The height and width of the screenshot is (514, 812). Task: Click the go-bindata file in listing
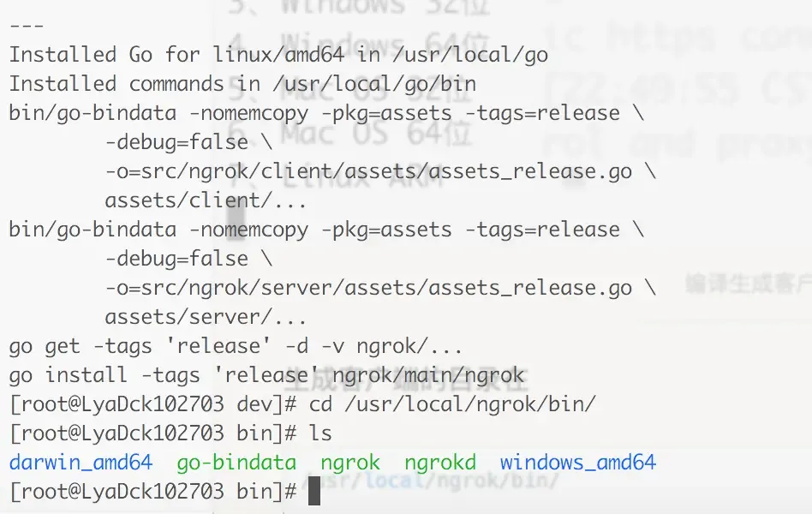(x=236, y=463)
